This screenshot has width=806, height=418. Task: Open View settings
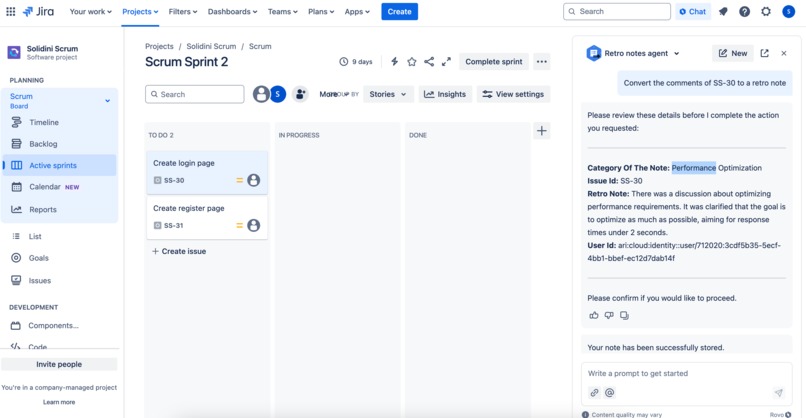tap(514, 94)
